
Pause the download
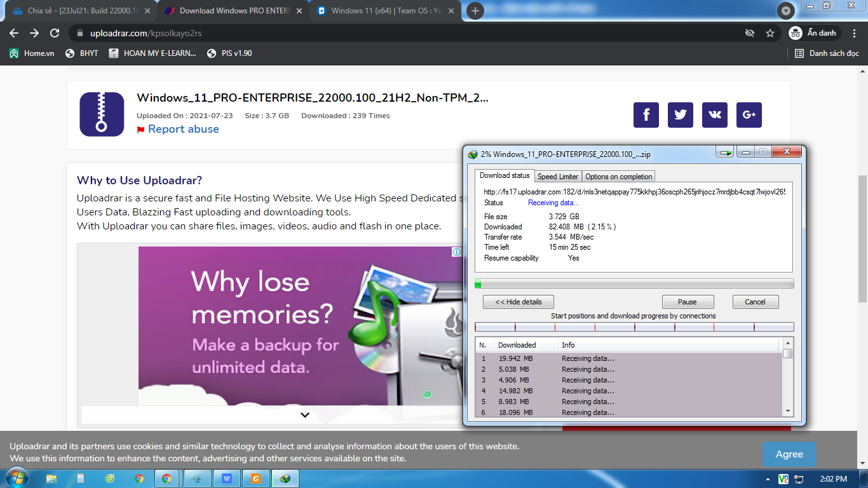(688, 302)
